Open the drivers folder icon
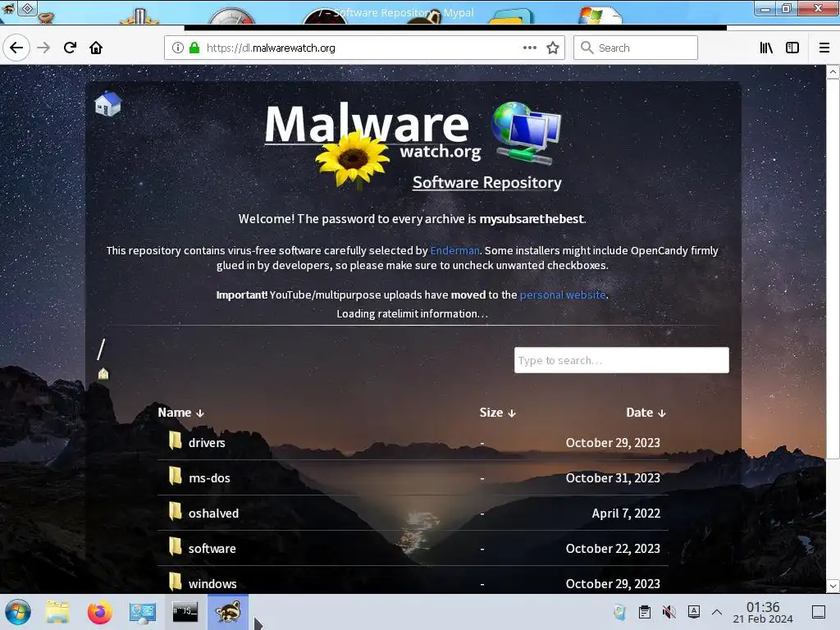Viewport: 840px width, 630px height. [176, 441]
